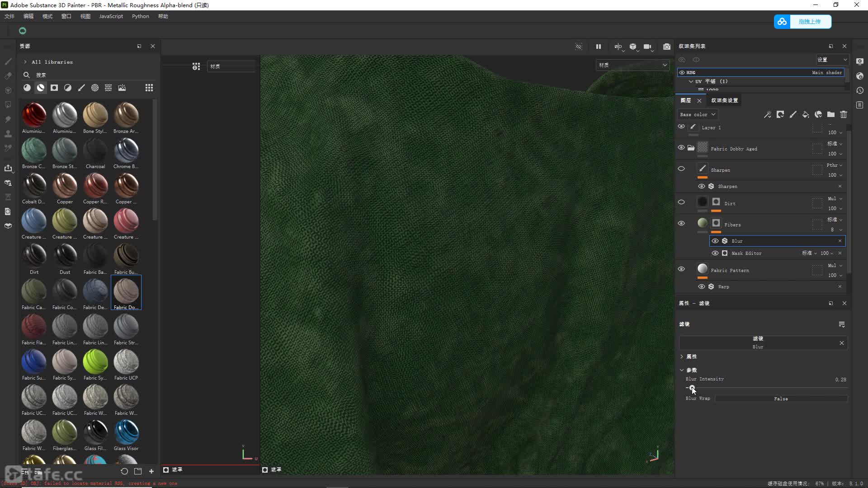Open the Shader settings sidebar icon
Image resolution: width=868 pixels, height=488 pixels.
point(860,76)
